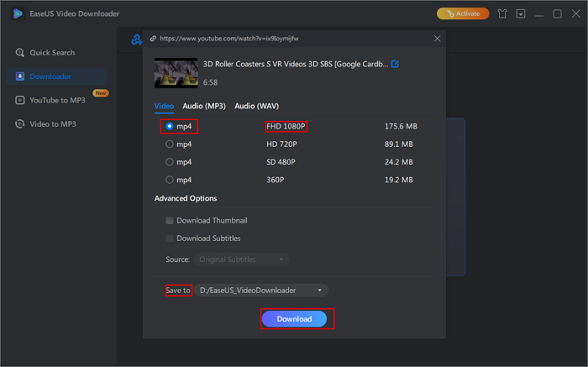Click the orange Activate button

[462, 13]
